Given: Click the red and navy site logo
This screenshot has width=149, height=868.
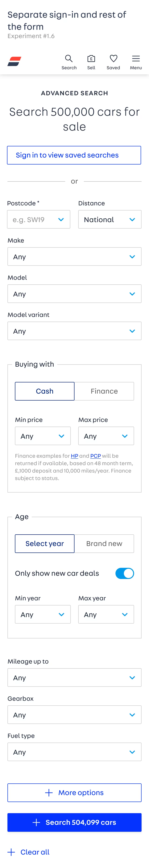Looking at the screenshot, I should pyautogui.click(x=14, y=61).
